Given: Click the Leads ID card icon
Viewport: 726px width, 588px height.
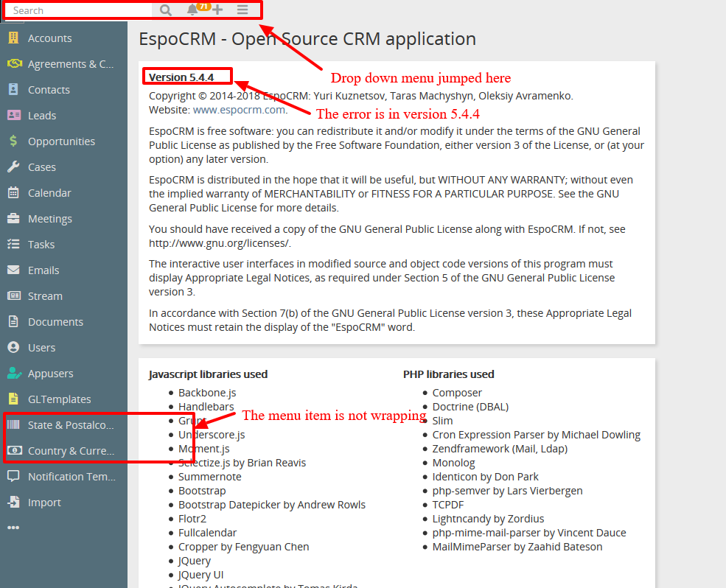Looking at the screenshot, I should point(14,115).
